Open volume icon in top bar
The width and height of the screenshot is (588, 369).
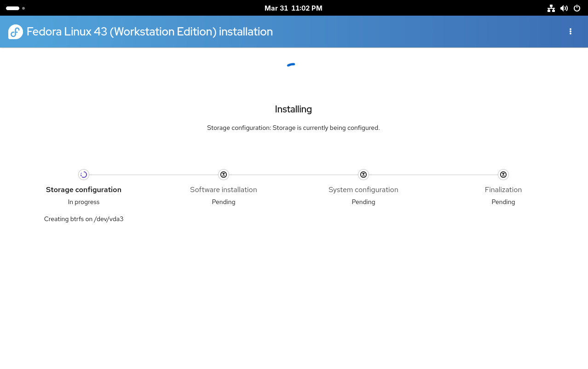point(564,8)
